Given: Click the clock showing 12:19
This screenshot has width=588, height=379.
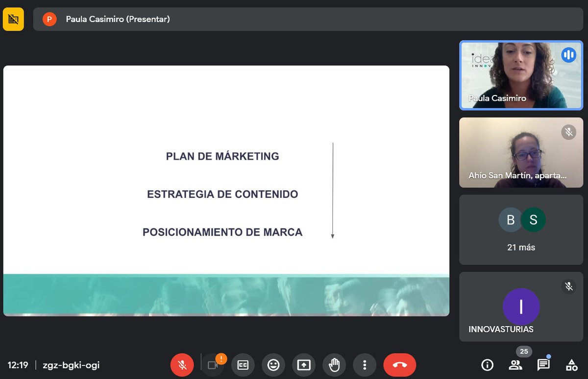Looking at the screenshot, I should pyautogui.click(x=18, y=365).
